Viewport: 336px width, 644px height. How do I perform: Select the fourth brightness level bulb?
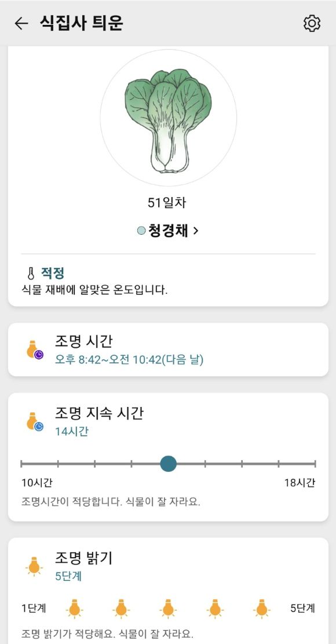pos(215,607)
